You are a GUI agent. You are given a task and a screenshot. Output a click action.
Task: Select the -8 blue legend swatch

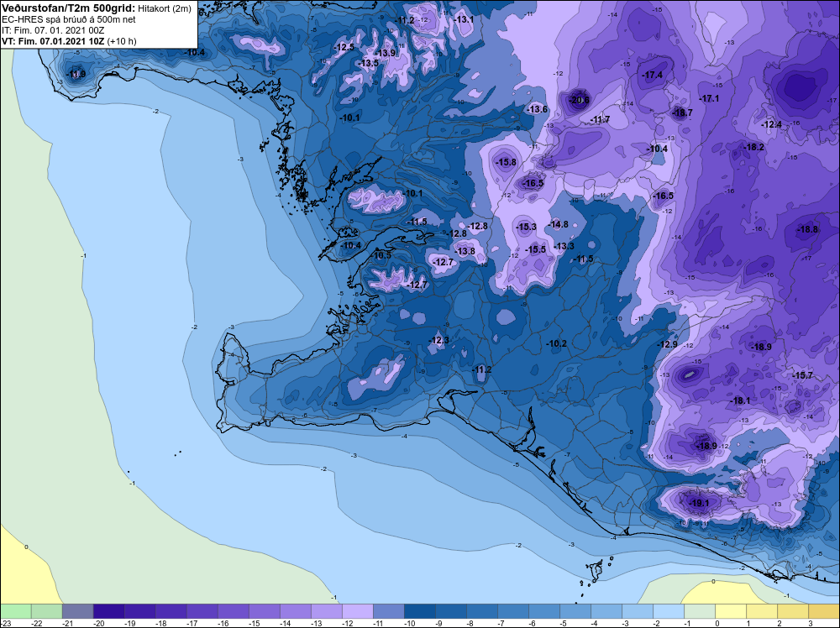tap(481, 611)
